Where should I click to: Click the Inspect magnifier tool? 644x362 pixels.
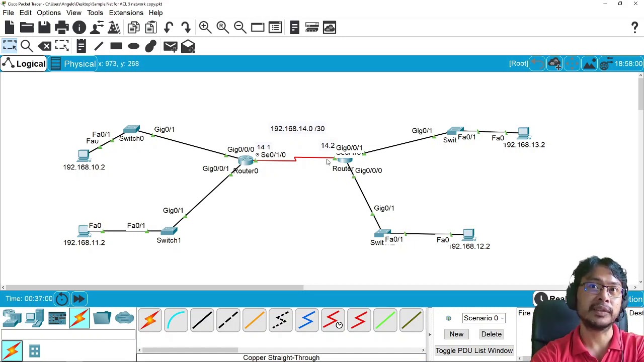27,47
